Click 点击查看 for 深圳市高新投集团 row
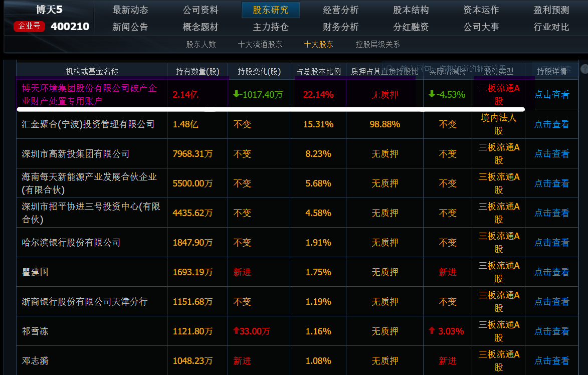Viewport: 588px width, 375px height. pos(551,154)
